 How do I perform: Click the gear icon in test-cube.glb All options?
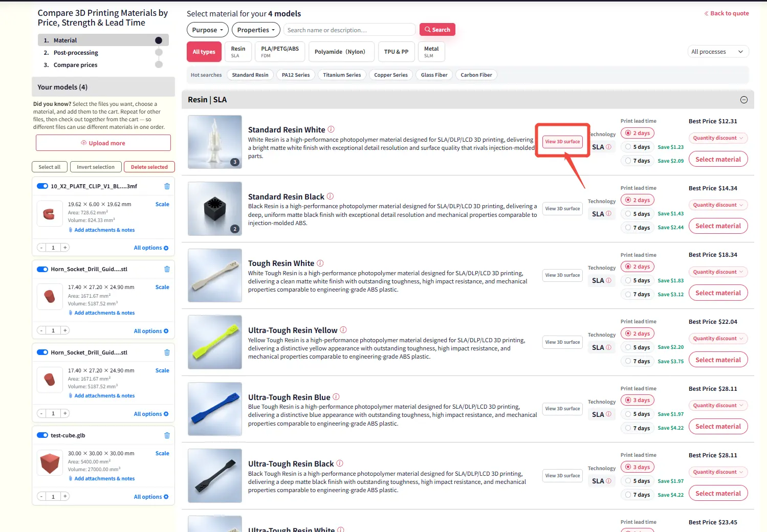pos(166,497)
